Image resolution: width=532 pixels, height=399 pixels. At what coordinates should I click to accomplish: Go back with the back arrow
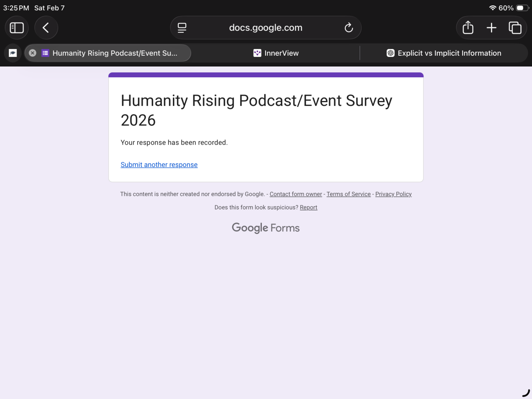(46, 28)
